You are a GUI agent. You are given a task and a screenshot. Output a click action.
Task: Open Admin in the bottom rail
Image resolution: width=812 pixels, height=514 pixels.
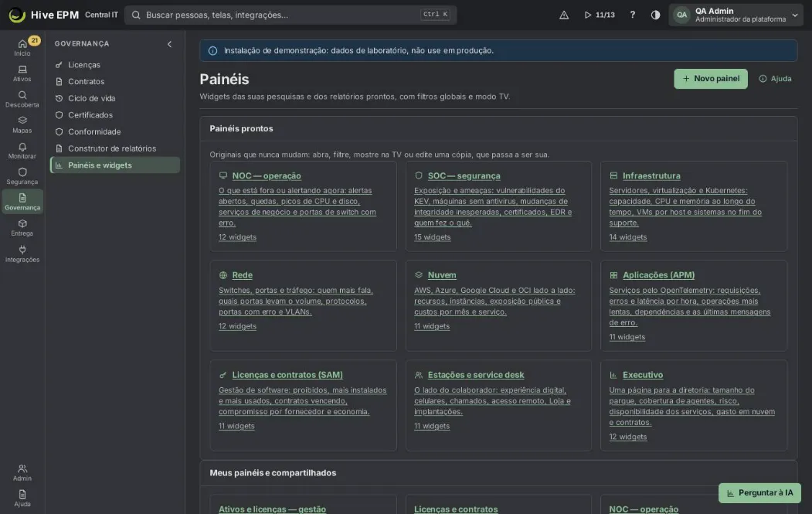[22, 472]
